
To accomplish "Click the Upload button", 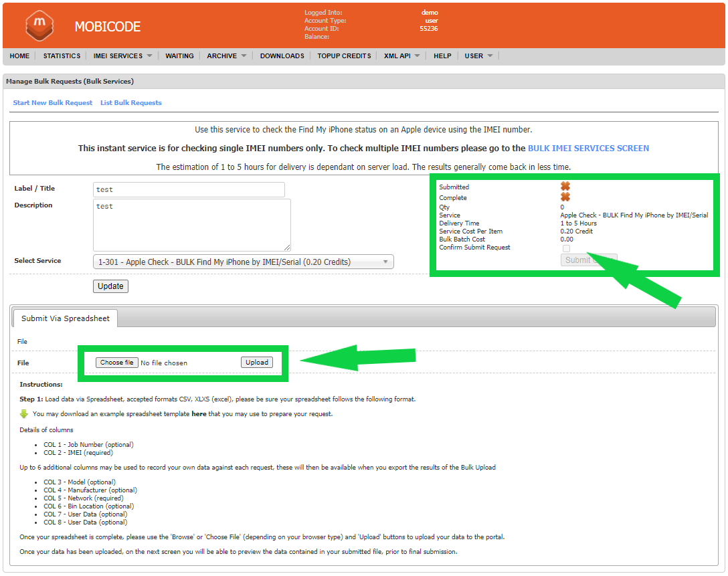I will tap(257, 363).
